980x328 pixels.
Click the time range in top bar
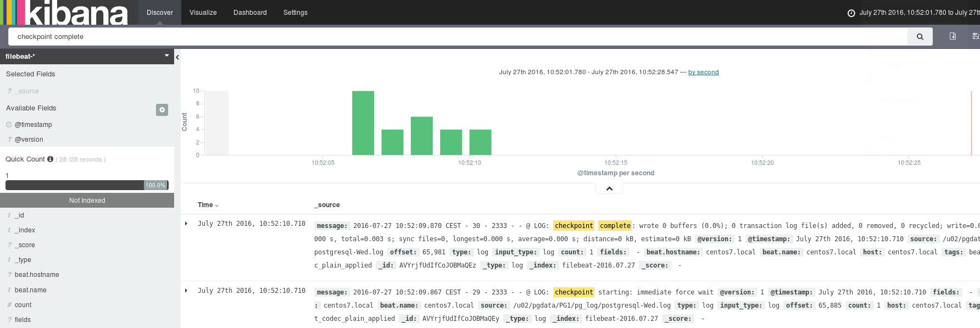(919, 13)
